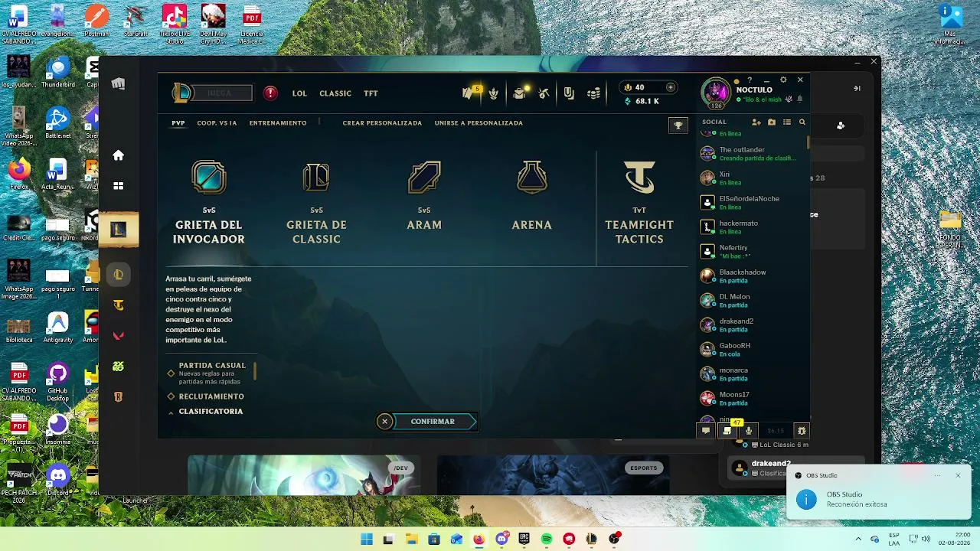Image resolution: width=980 pixels, height=551 pixels.
Task: Open the grid library icon in Riot sidebar
Action: pyautogui.click(x=118, y=185)
